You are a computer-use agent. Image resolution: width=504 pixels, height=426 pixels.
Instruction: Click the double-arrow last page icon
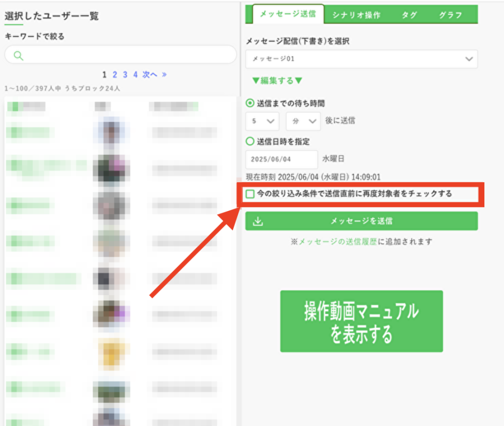164,75
